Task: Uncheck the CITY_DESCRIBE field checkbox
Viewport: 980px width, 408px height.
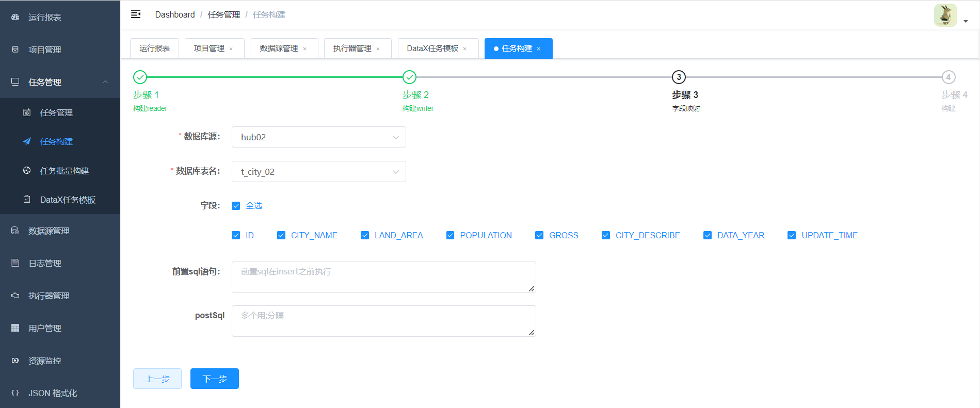Action: pos(606,235)
